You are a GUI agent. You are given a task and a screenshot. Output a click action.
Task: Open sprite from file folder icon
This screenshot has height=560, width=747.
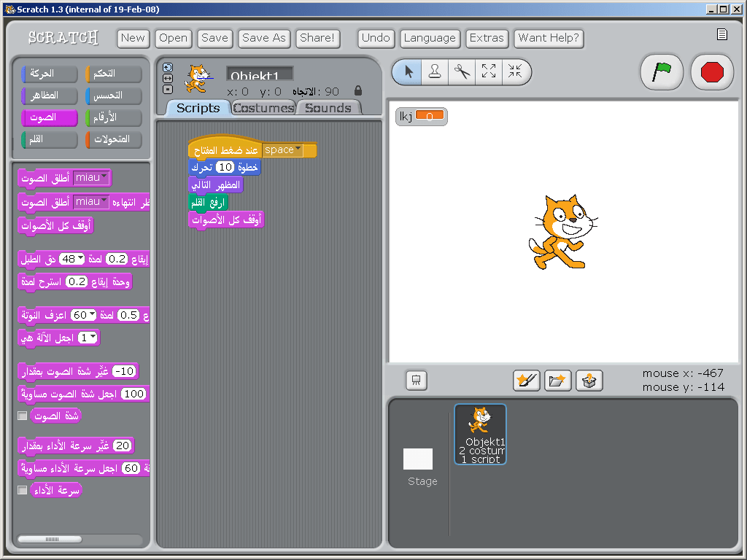(x=557, y=380)
